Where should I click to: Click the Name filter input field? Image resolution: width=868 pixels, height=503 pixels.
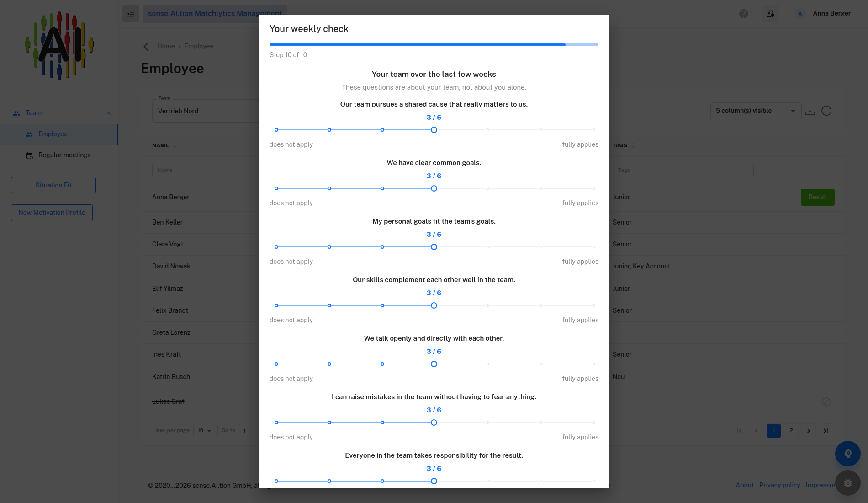205,170
